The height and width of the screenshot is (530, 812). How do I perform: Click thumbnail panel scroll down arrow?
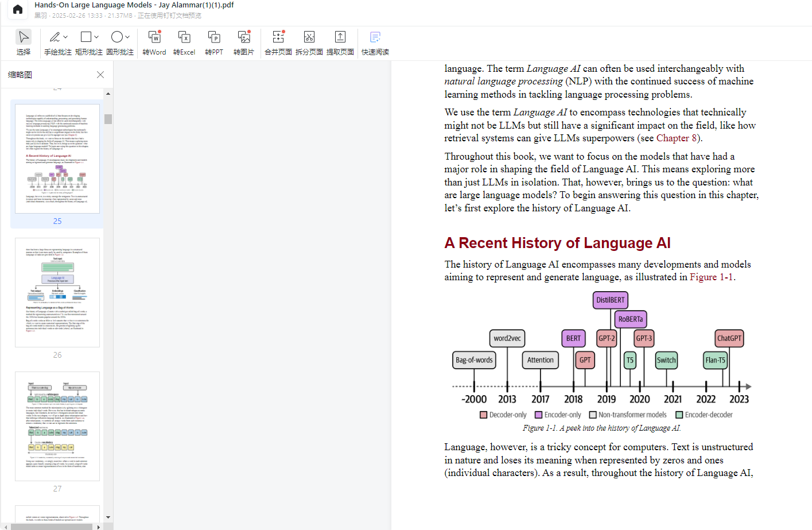(x=108, y=517)
